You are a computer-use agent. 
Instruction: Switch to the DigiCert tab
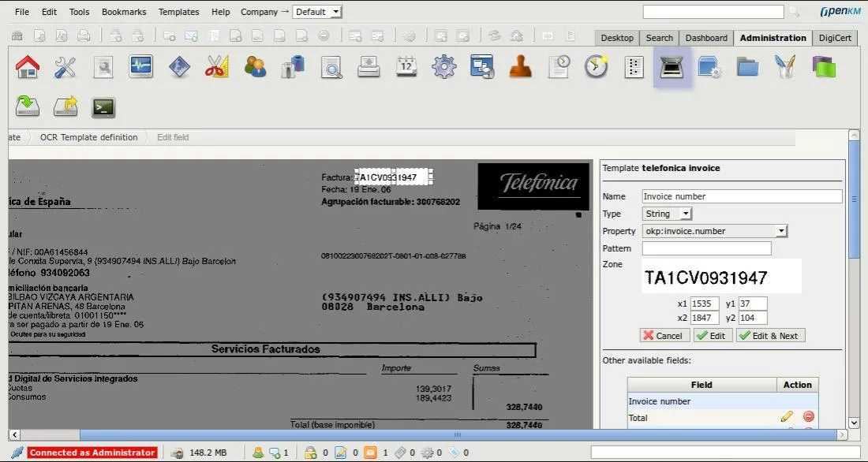(x=835, y=38)
